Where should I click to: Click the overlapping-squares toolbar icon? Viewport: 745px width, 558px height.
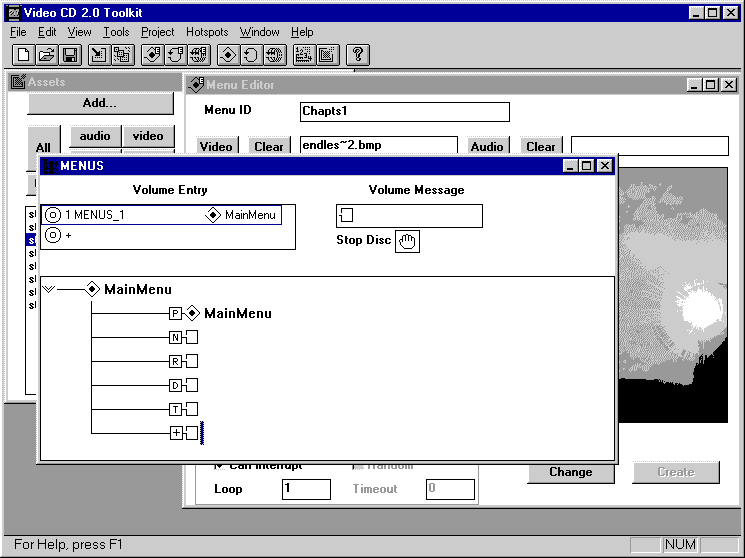tap(123, 55)
